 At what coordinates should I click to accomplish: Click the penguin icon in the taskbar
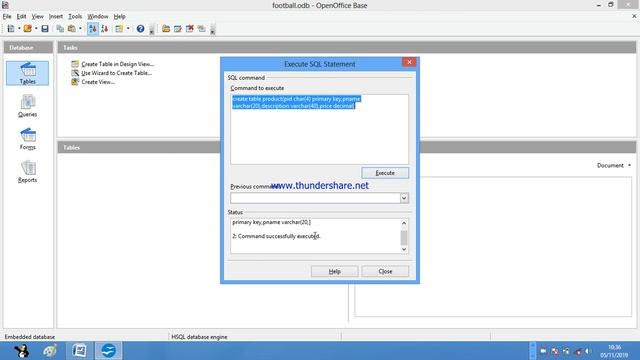pyautogui.click(x=21, y=351)
